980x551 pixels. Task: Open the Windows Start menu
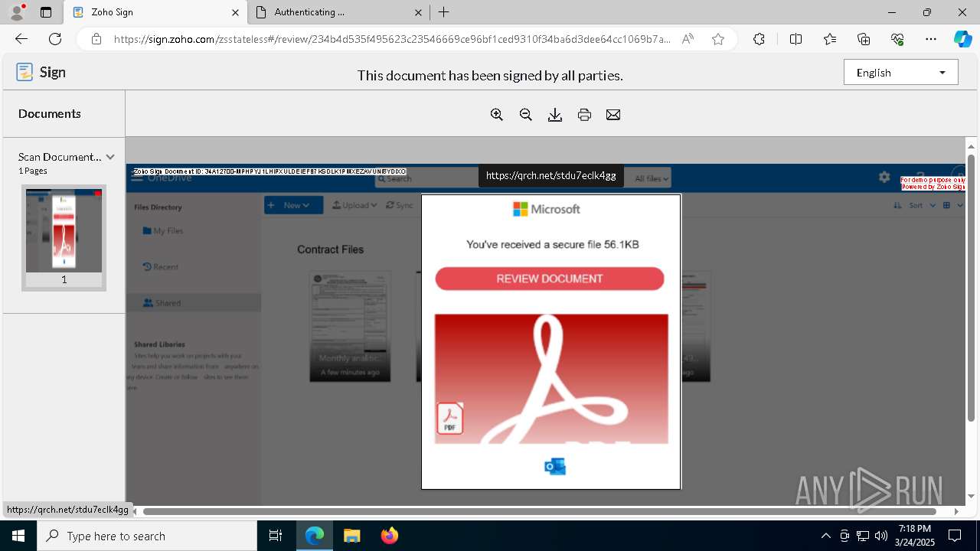pyautogui.click(x=18, y=536)
